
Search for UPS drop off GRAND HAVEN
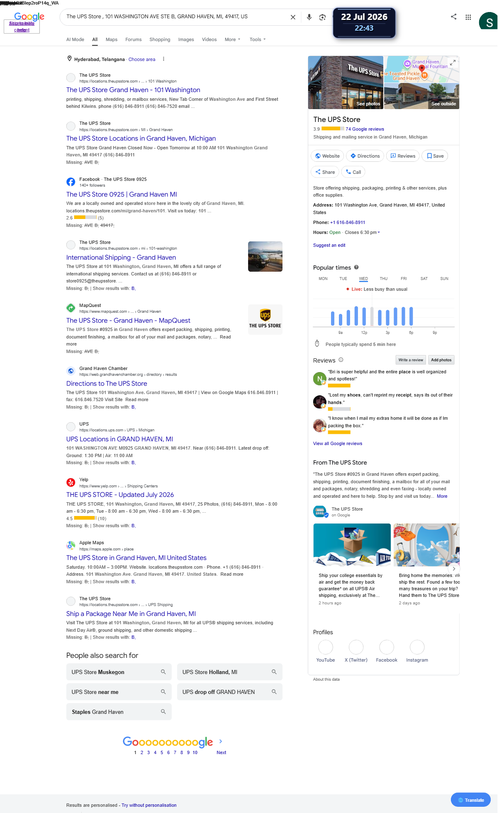(230, 692)
